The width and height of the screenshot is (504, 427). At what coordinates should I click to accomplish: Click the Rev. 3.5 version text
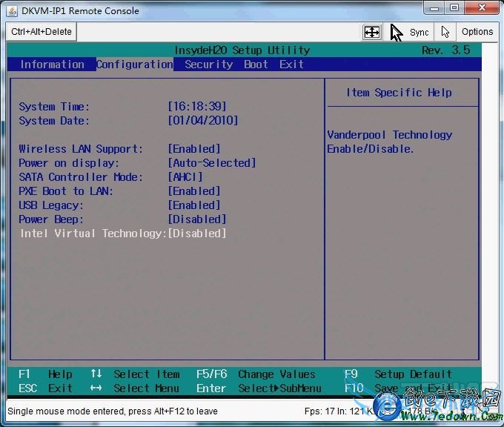pos(446,50)
